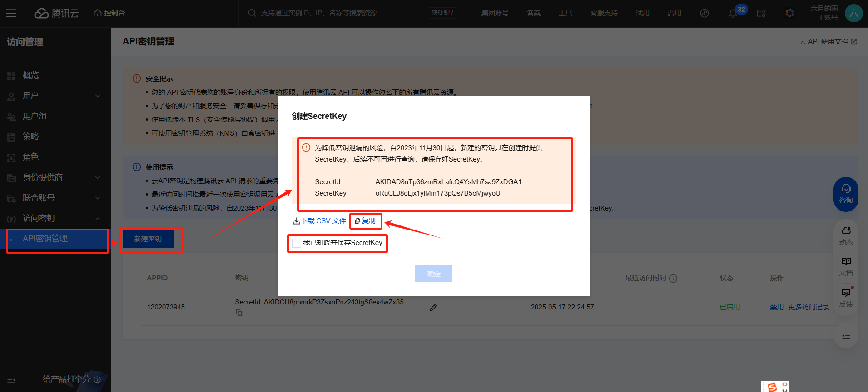Click the SecretId value text
868x392 pixels.
[448, 182]
